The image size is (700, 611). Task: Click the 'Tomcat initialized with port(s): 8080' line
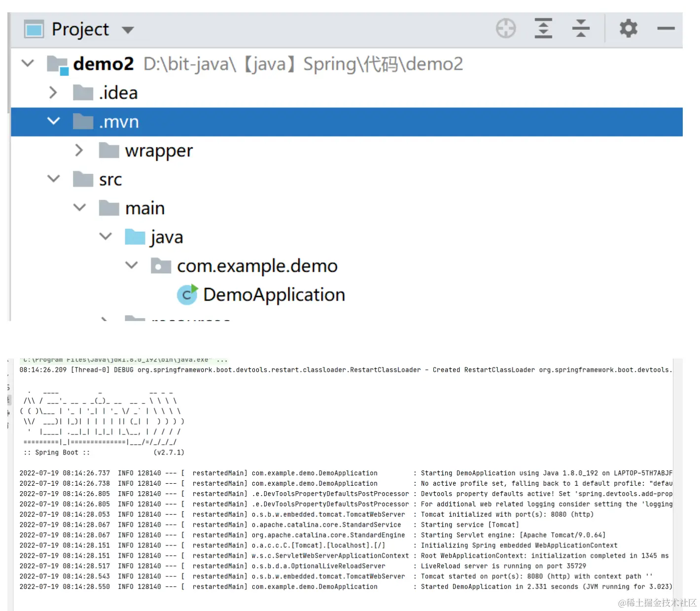(x=307, y=514)
